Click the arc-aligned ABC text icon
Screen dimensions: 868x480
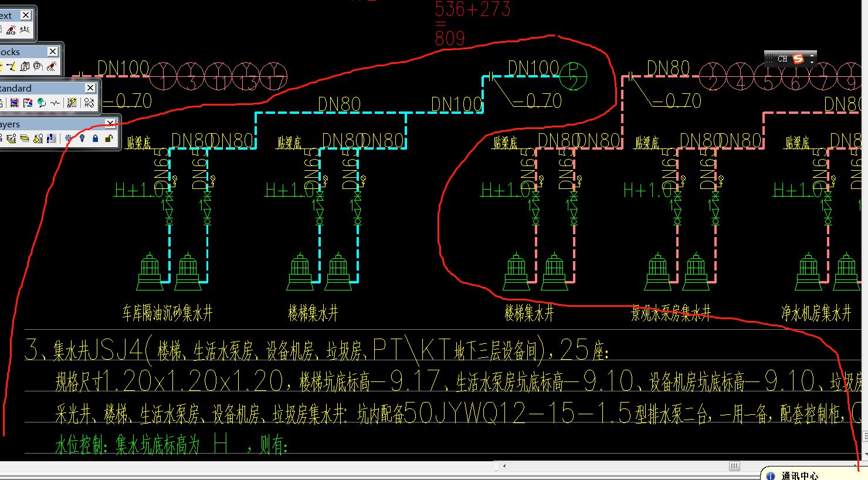click(x=25, y=29)
